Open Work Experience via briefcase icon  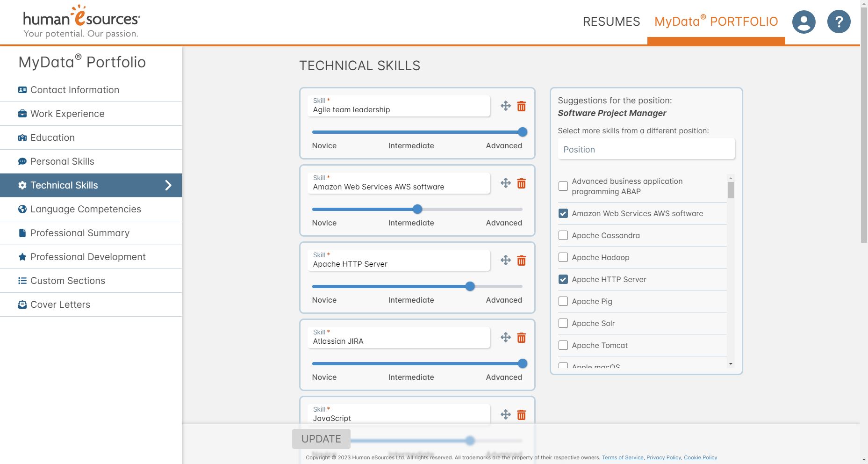click(x=22, y=113)
